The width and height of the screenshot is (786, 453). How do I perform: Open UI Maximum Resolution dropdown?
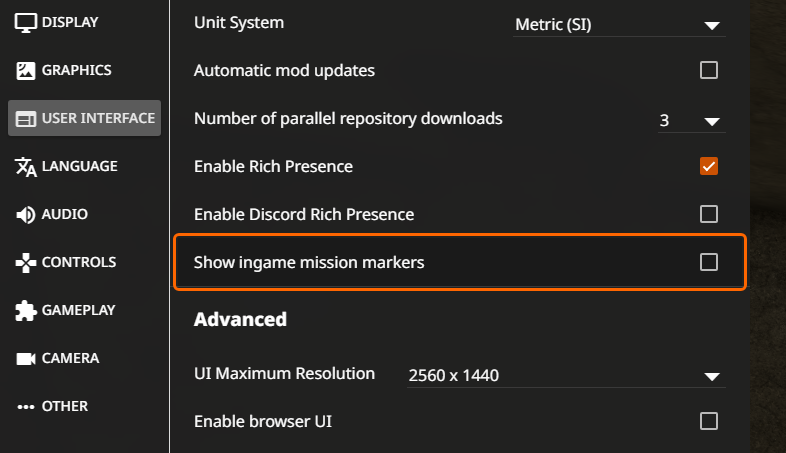click(566, 375)
